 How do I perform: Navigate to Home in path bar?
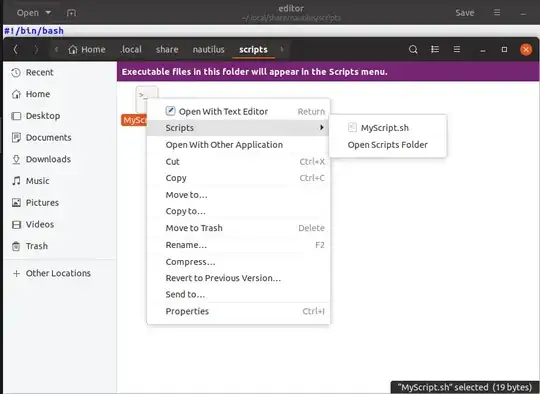(87, 50)
